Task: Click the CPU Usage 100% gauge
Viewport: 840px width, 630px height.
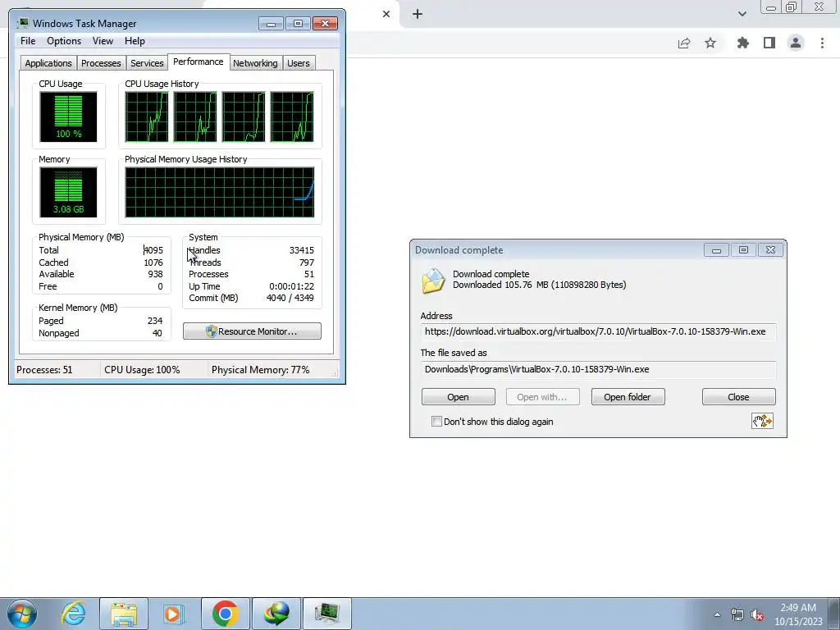Action: 68,116
